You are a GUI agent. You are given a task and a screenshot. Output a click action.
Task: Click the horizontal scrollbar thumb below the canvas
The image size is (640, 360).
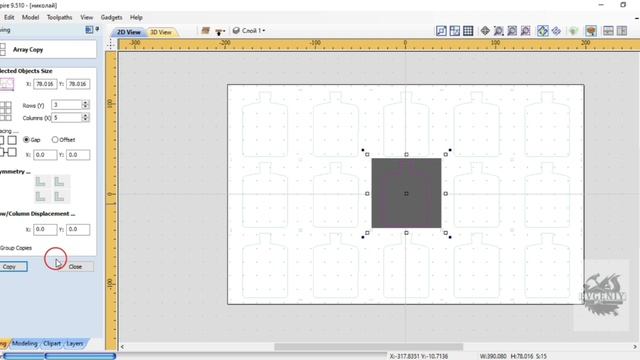click(369, 347)
